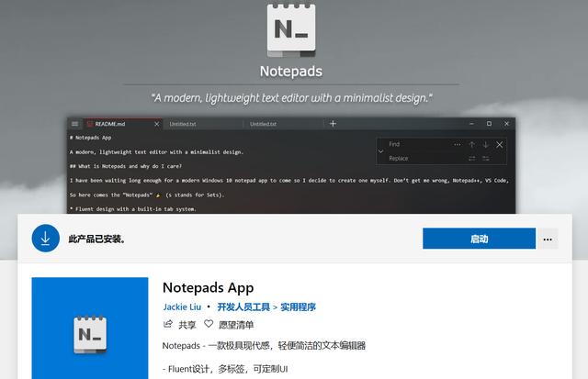Click the 'Fluent设计，多标签' description line

225,369
